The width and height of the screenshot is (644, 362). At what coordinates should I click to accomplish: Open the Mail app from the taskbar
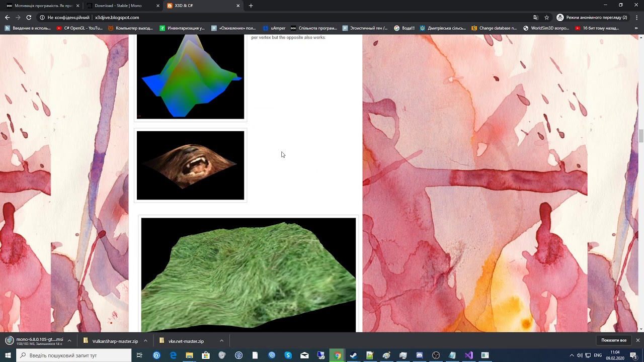304,355
